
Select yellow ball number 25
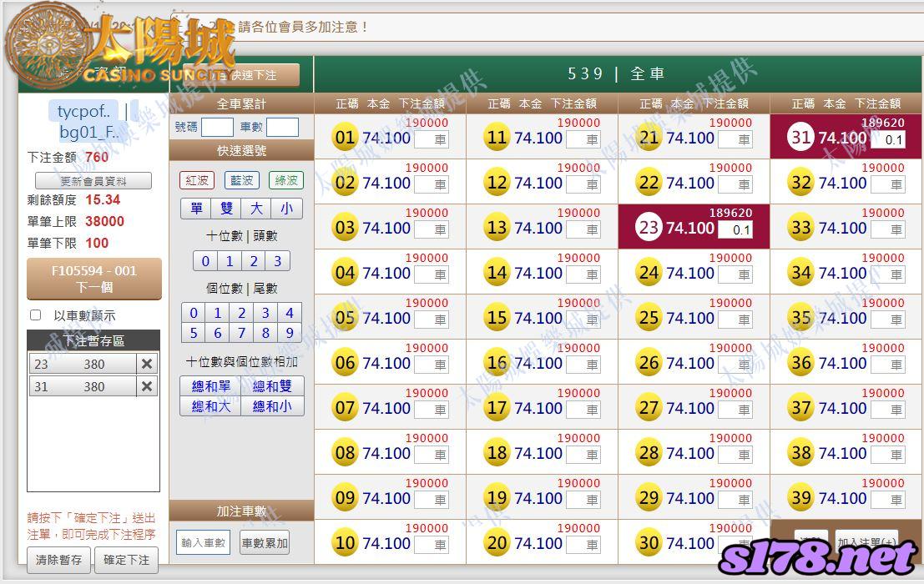[649, 318]
